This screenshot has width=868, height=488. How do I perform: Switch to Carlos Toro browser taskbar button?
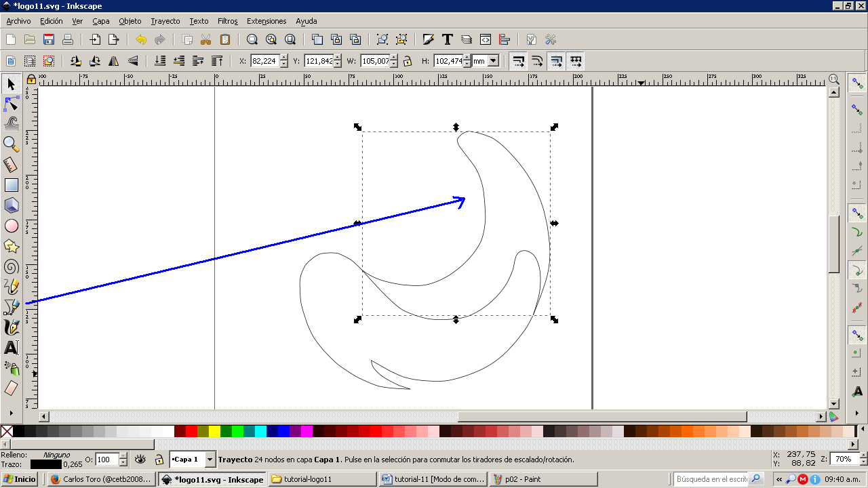[101, 479]
